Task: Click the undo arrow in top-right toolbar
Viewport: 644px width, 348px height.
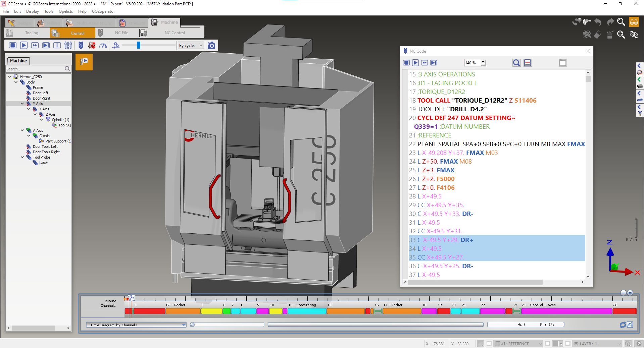Action: 598,22
